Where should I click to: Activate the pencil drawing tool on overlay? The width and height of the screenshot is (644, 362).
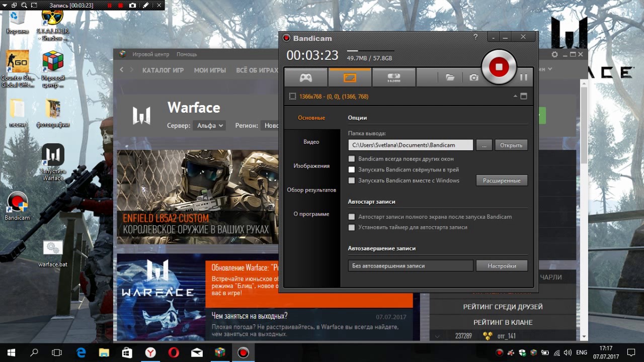point(145,5)
